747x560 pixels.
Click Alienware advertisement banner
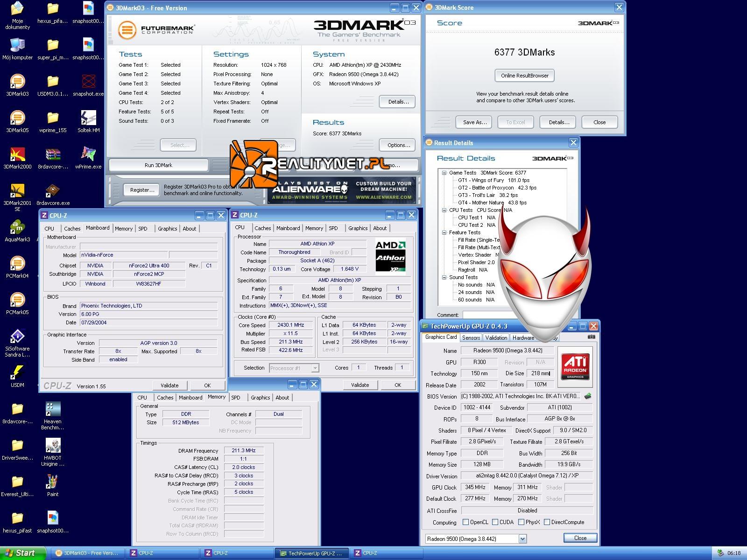(x=342, y=190)
